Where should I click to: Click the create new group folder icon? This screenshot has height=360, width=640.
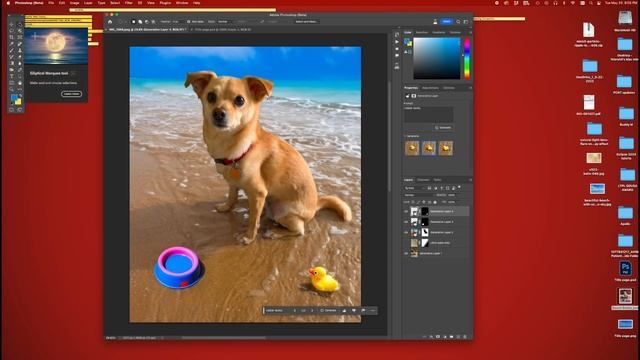pos(451,337)
